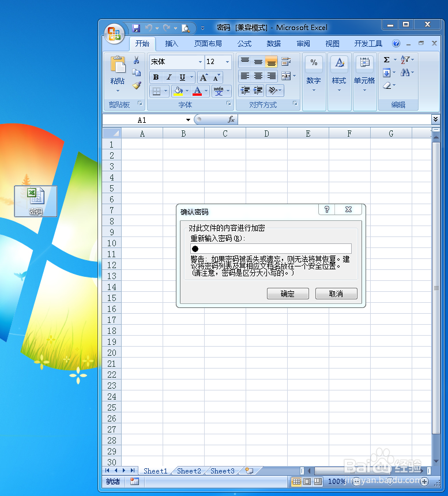Select the Format Painter brush
Image resolution: width=448 pixels, height=496 pixels.
[x=137, y=85]
